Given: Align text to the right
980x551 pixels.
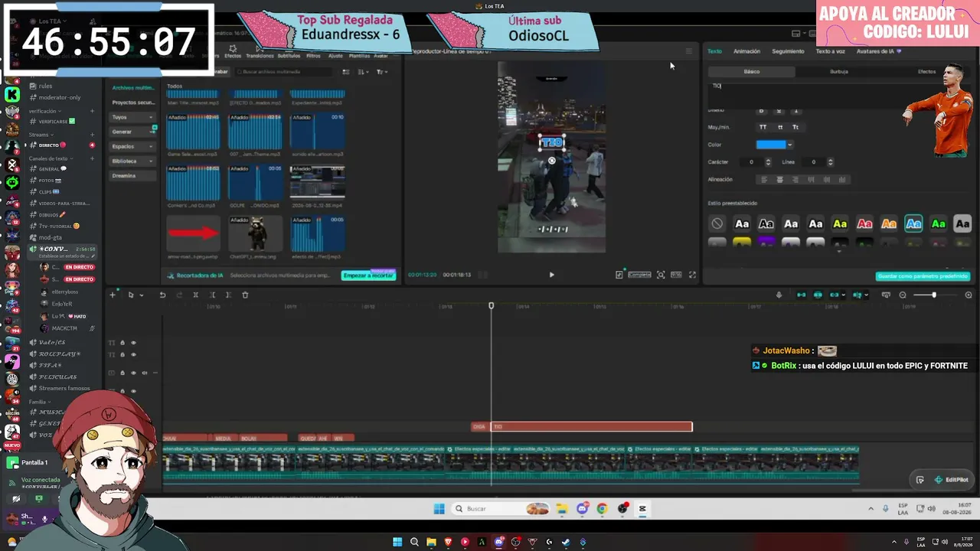Looking at the screenshot, I should click(795, 180).
